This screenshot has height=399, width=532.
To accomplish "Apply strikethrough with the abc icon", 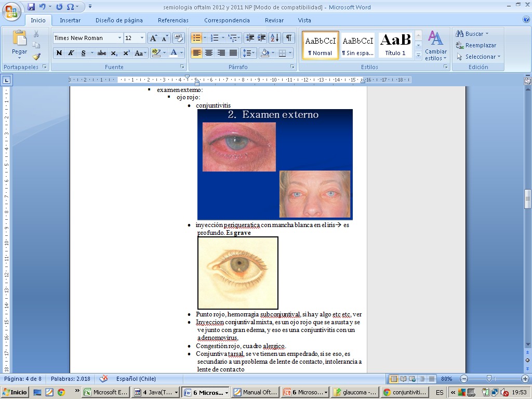I will point(102,53).
